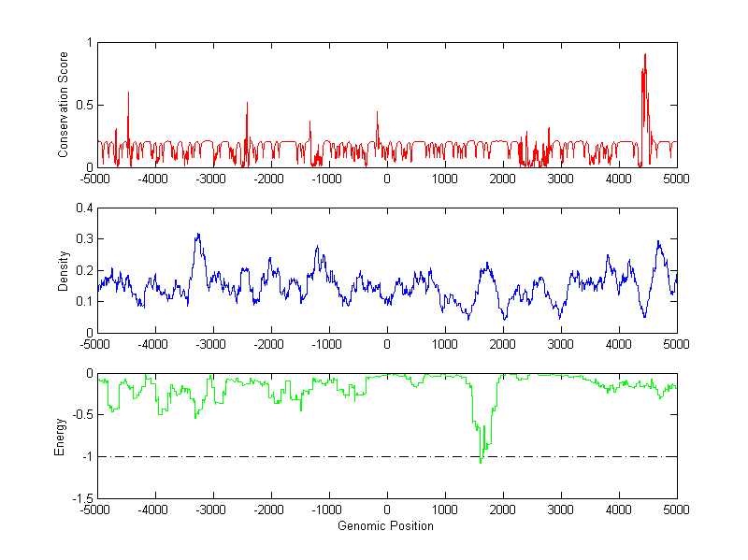Click the 5000 tick below the Energy plot
The image size is (748, 560).
pos(676,510)
